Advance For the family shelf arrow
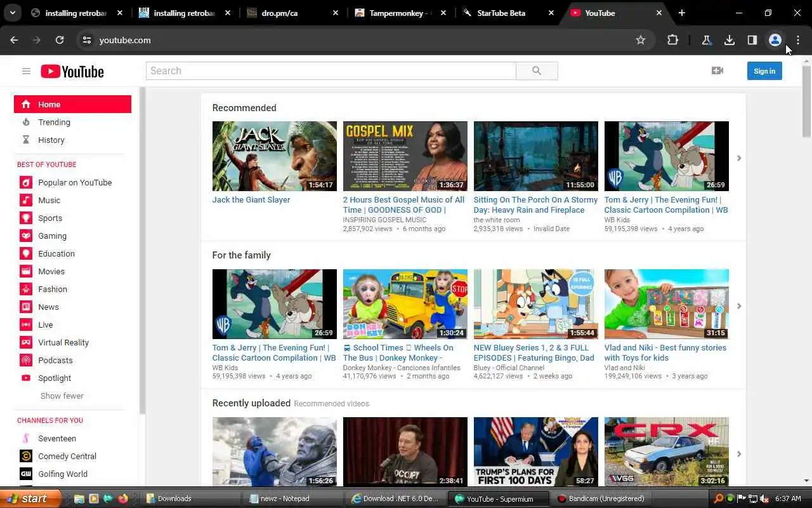This screenshot has height=508, width=812. coord(738,306)
